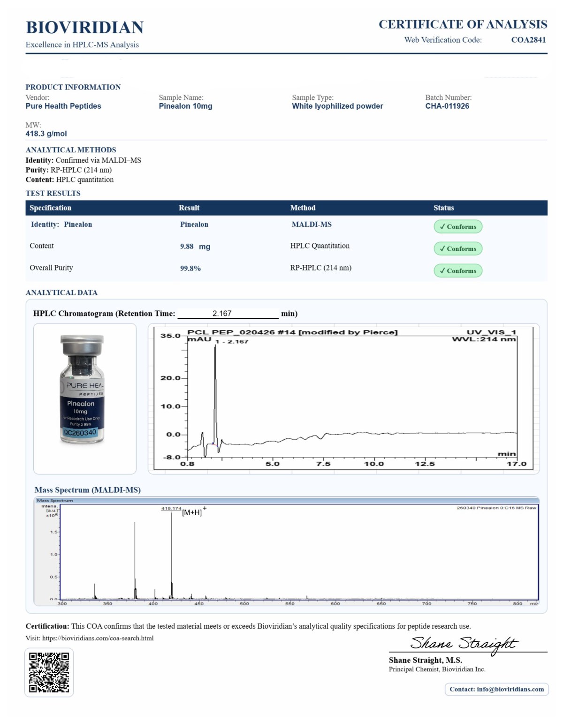Image resolution: width=563 pixels, height=728 pixels.
Task: Click the Shane Straight handwritten signature
Action: click(x=463, y=643)
